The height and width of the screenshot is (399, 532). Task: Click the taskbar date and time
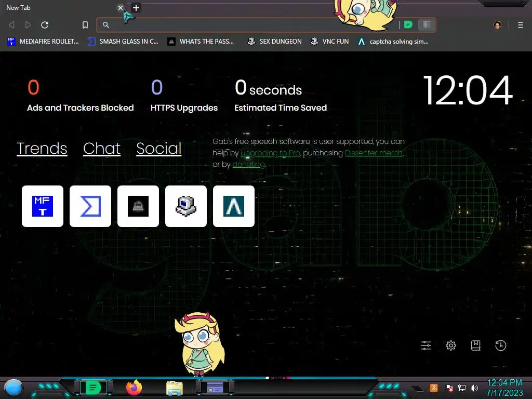click(504, 388)
